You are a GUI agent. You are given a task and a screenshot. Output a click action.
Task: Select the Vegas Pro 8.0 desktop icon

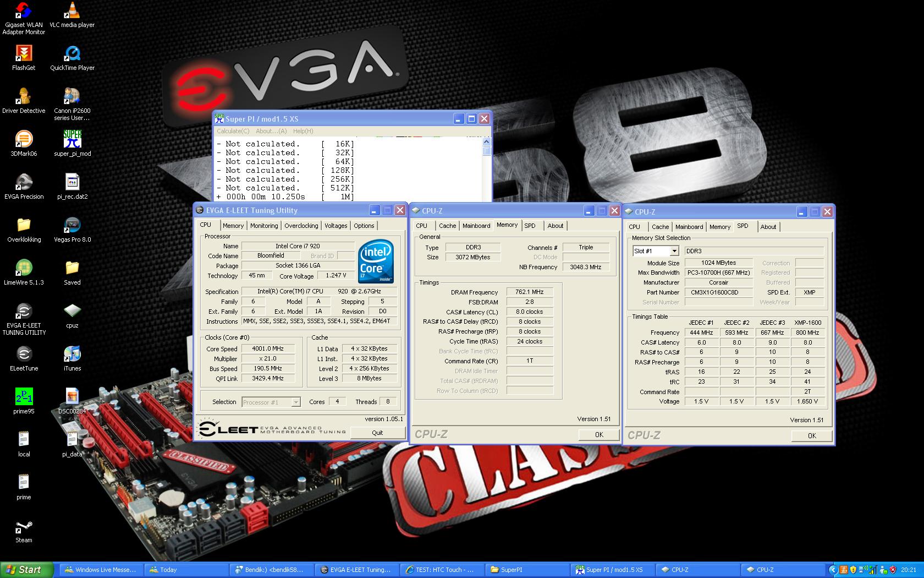tap(72, 230)
